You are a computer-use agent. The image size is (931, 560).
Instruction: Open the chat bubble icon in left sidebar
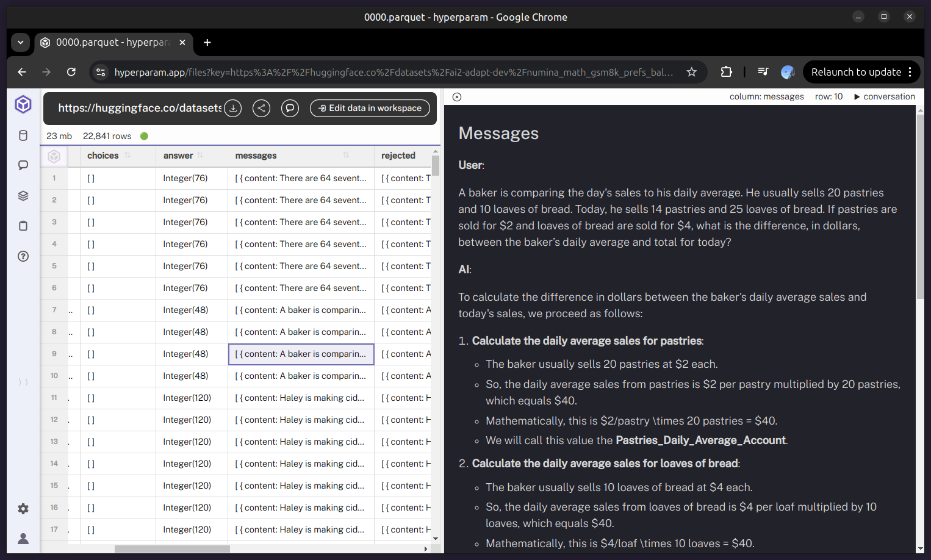[23, 165]
